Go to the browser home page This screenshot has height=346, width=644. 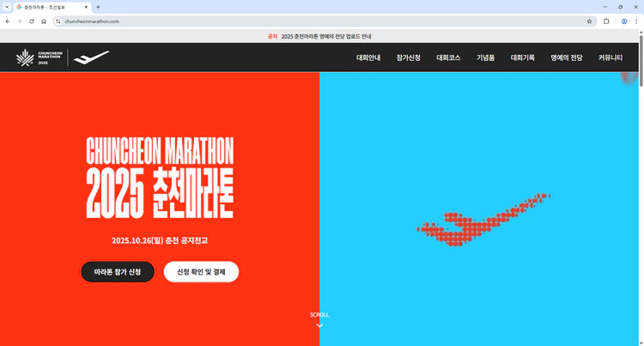click(44, 21)
